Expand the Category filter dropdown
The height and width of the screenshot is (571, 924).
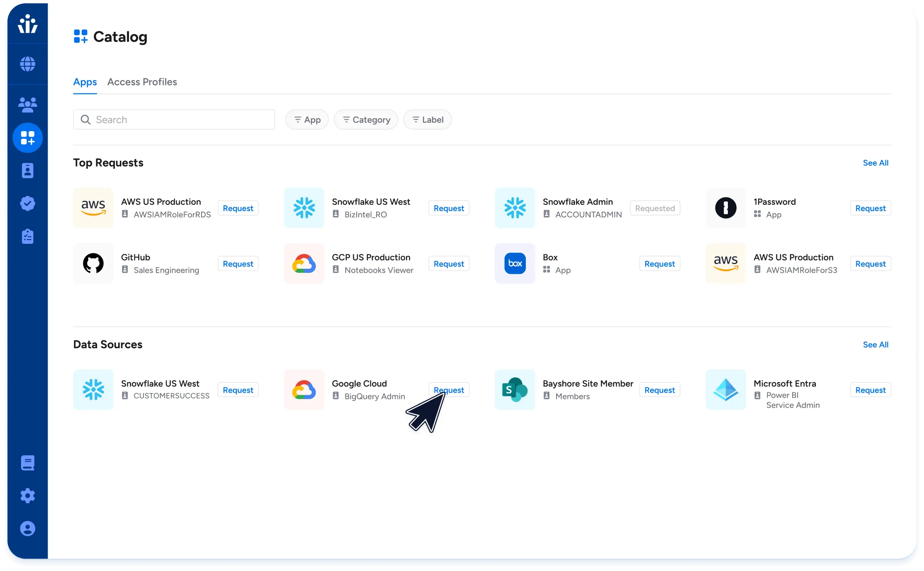coord(366,120)
